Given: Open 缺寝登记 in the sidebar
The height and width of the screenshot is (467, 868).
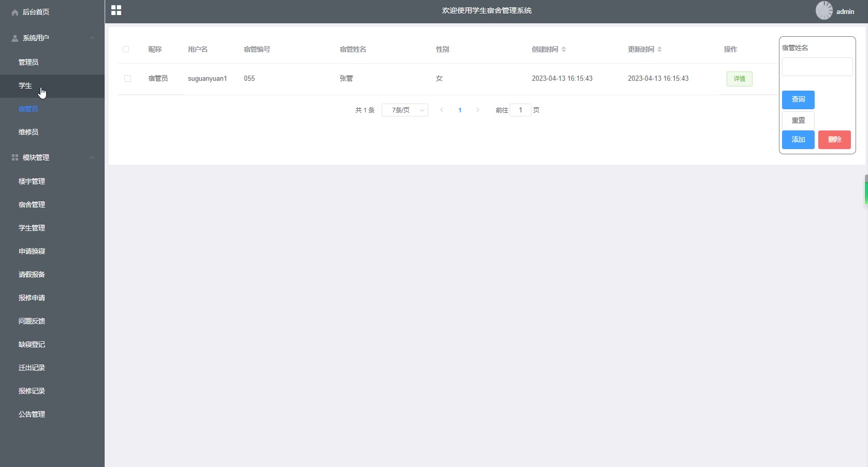Looking at the screenshot, I should 52,344.
